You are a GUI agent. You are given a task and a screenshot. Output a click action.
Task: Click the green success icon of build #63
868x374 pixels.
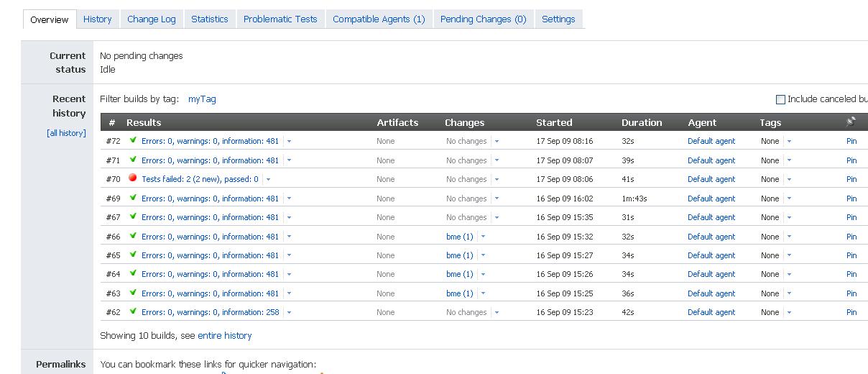click(133, 293)
